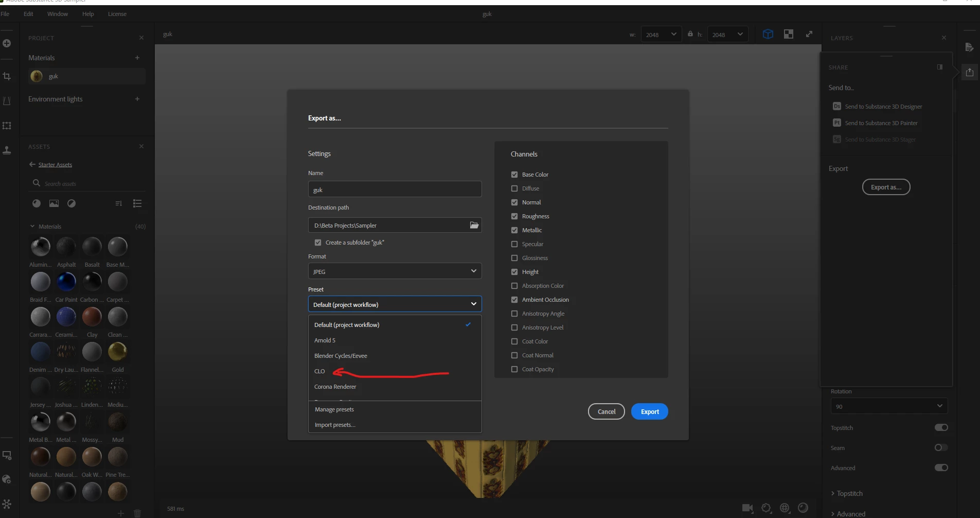Viewport: 980px width, 518px height.
Task: Turn off the Topstitch toggle
Action: click(941, 427)
